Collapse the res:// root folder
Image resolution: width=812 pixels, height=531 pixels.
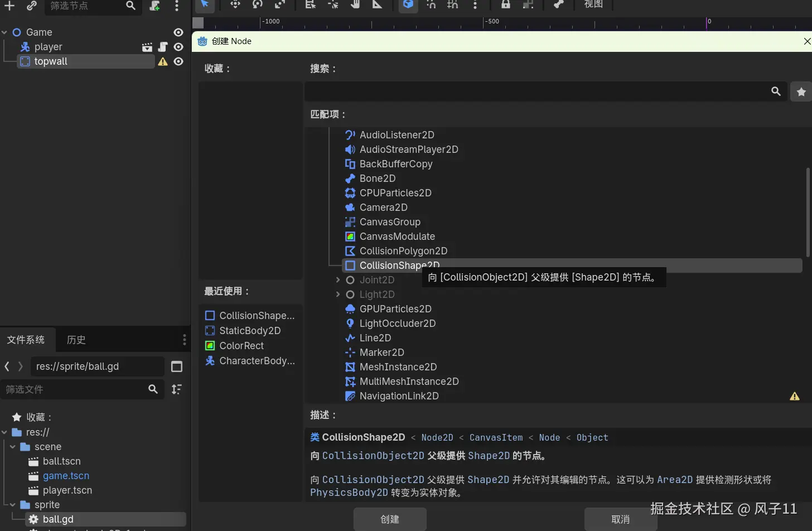tap(4, 432)
